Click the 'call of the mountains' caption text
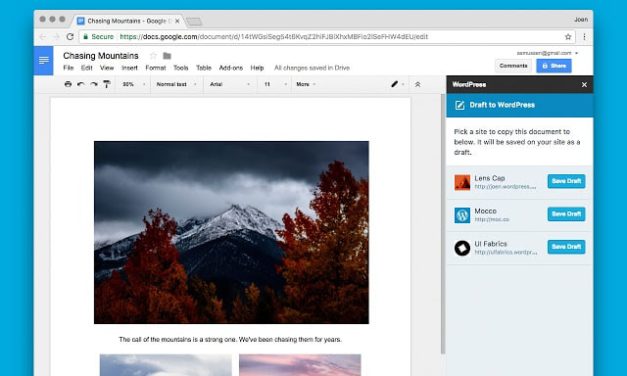This screenshot has width=627, height=376. point(230,340)
